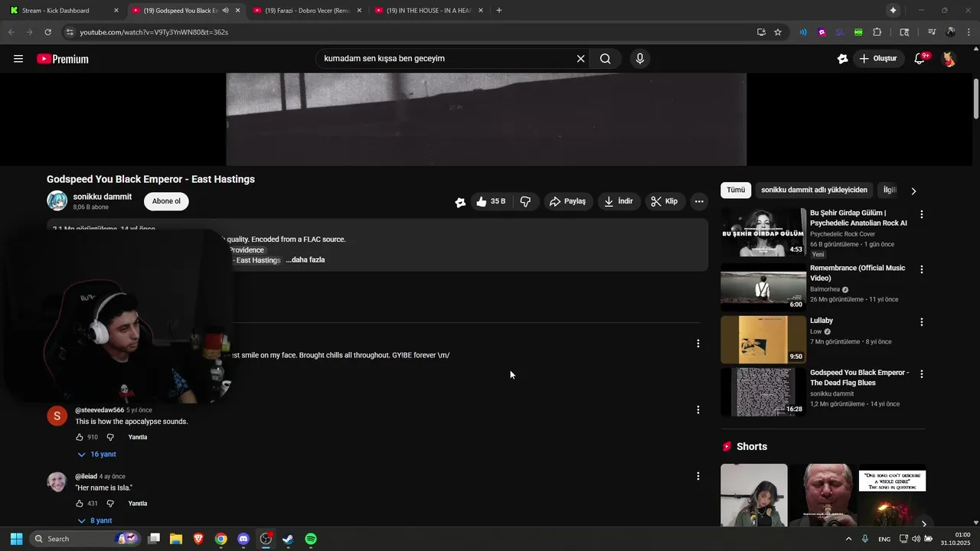980x551 pixels.
Task: Open options for the GY!BE forever comment
Action: [697, 344]
